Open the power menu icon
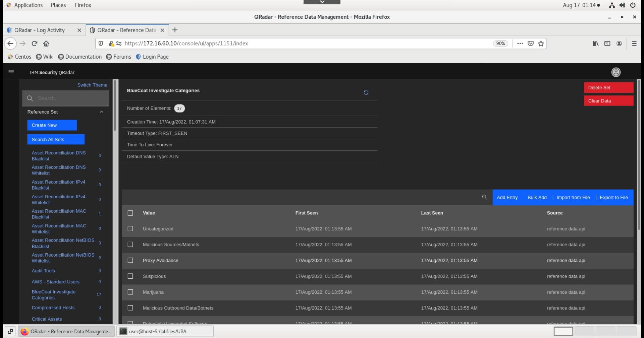This screenshot has width=644, height=338. click(x=633, y=5)
